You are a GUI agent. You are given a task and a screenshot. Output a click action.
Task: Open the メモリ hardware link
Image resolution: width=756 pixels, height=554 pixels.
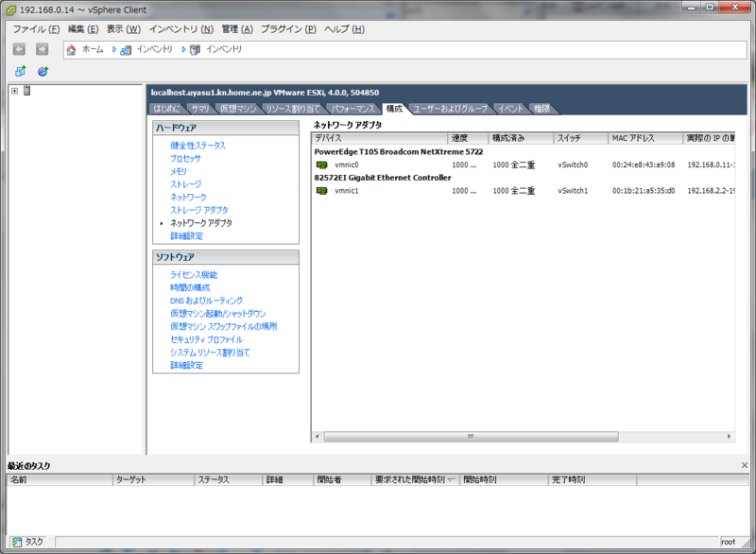point(179,172)
